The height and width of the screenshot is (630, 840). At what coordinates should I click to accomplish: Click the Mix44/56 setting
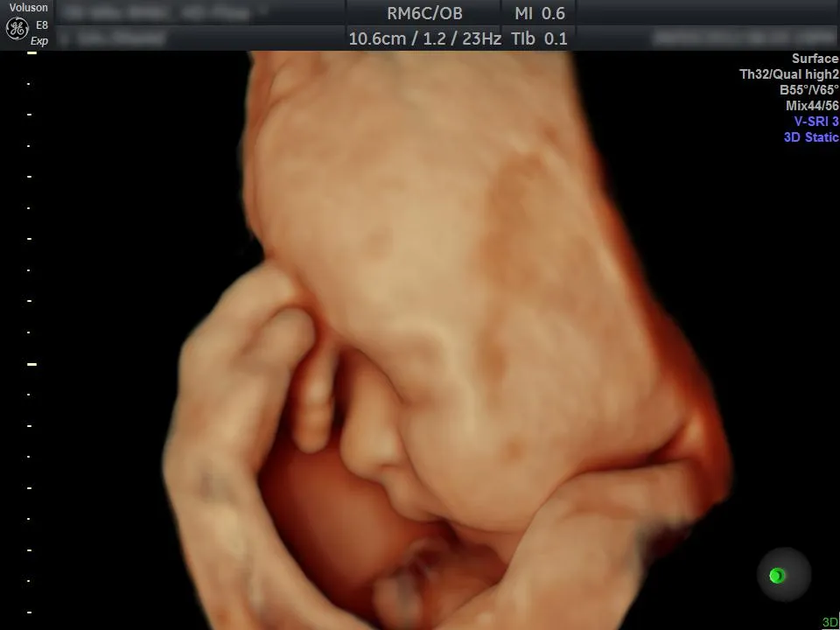812,106
